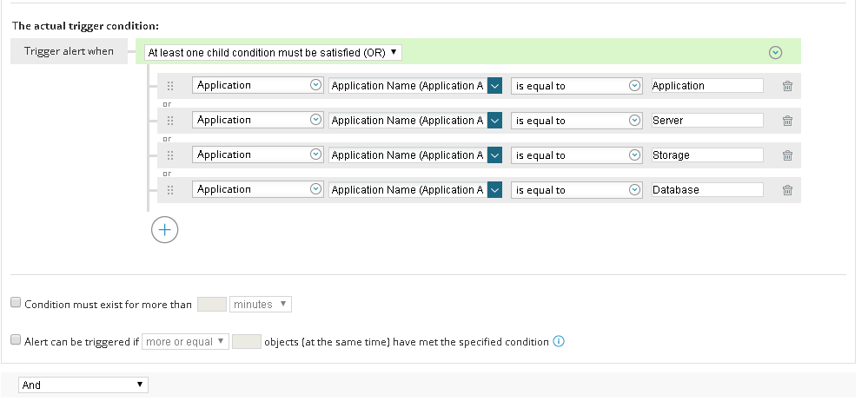Enable 'Condition must exist for more than'
Viewport: 868px width, 401px height.
point(16,303)
